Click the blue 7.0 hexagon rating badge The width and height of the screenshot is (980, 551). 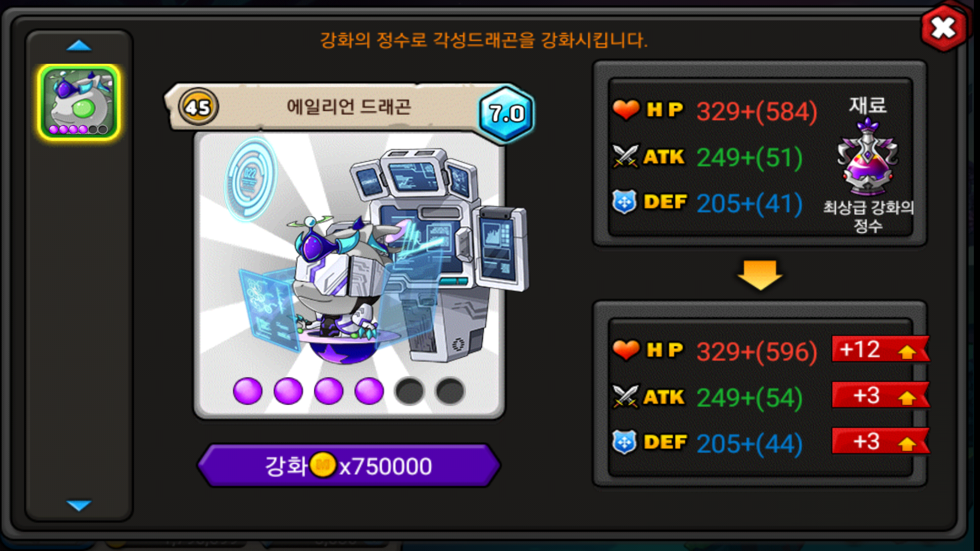(506, 113)
